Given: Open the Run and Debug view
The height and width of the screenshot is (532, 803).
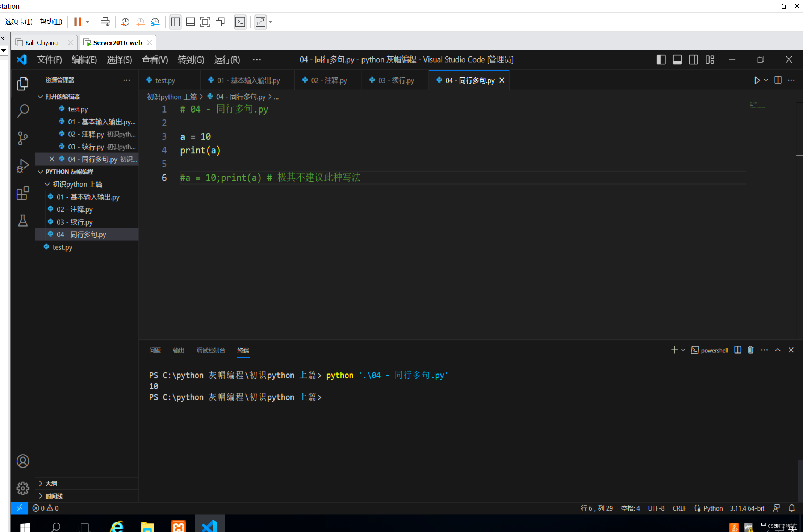Looking at the screenshot, I should pos(22,166).
